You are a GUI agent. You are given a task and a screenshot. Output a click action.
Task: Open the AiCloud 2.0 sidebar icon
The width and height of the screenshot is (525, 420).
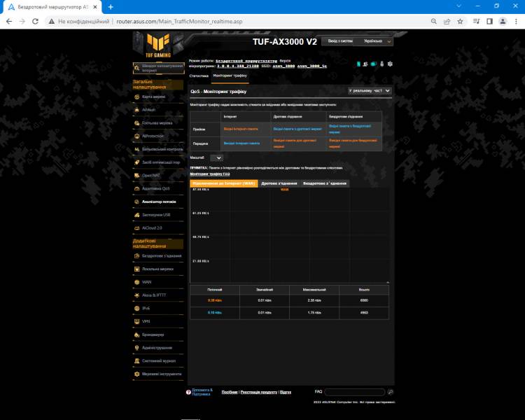[136, 227]
